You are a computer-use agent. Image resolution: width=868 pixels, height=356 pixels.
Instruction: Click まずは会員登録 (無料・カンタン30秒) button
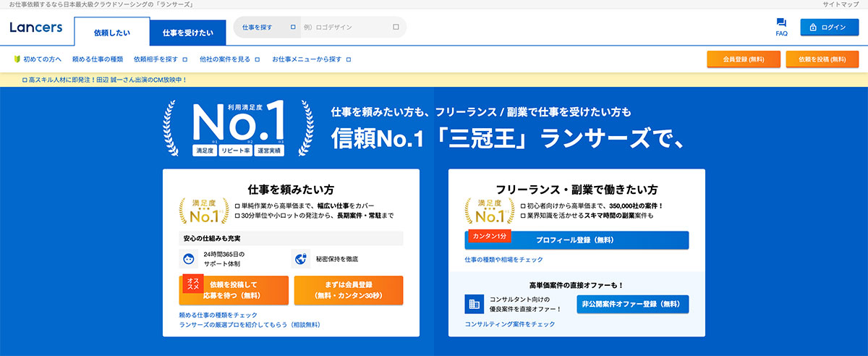(x=349, y=290)
